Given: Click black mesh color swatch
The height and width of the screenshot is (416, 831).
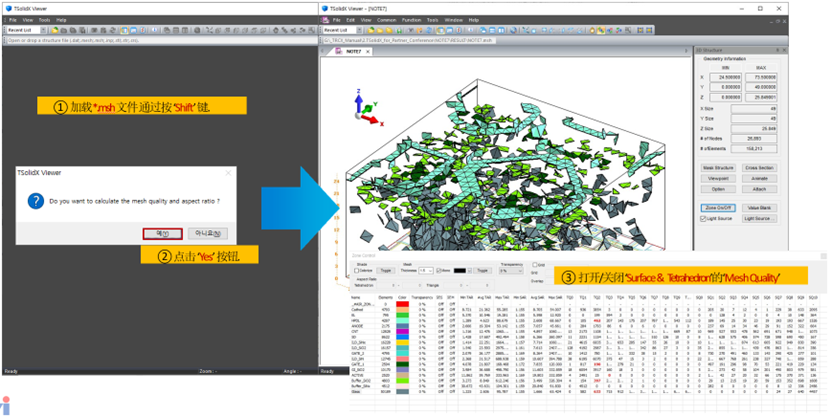Looking at the screenshot, I should (x=459, y=271).
